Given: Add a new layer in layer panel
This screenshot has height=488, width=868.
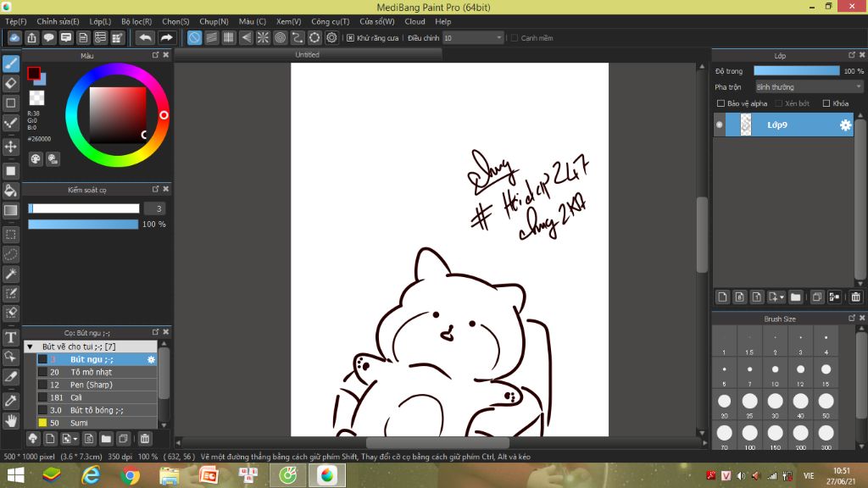Looking at the screenshot, I should [x=722, y=297].
